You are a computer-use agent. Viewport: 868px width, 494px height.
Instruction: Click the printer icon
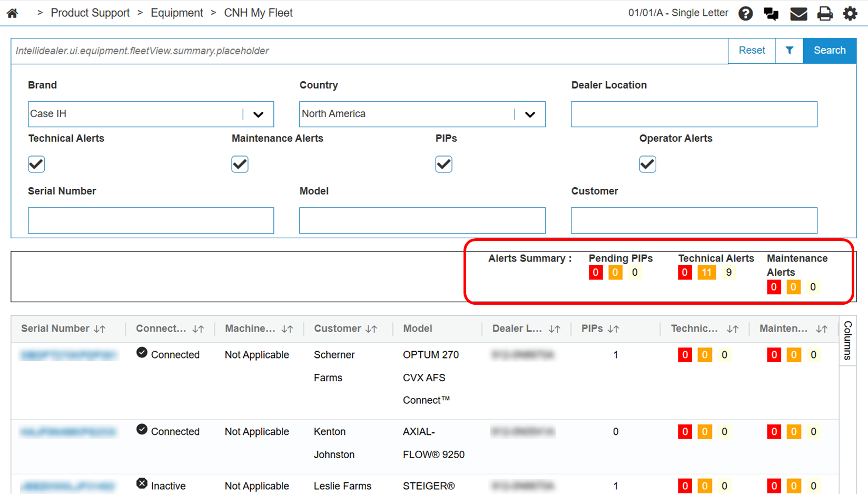[x=825, y=14]
